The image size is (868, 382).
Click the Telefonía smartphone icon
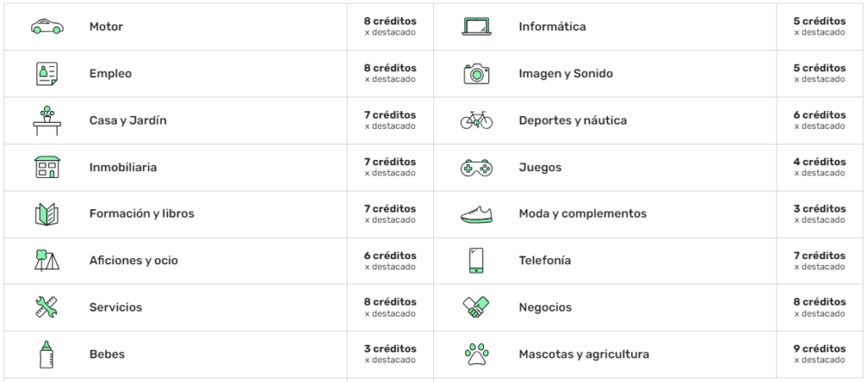pos(476,260)
